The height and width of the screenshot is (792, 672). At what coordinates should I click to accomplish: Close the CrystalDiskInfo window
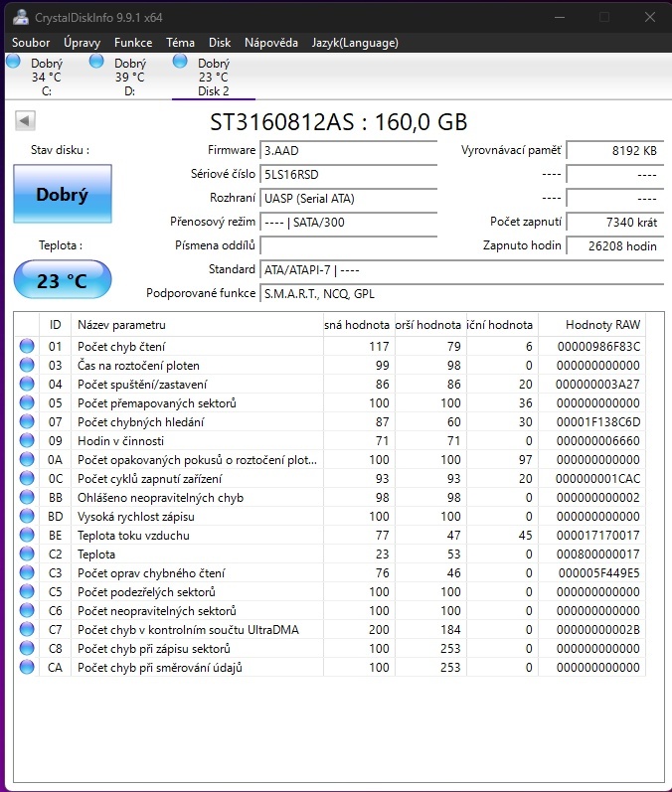[650, 17]
